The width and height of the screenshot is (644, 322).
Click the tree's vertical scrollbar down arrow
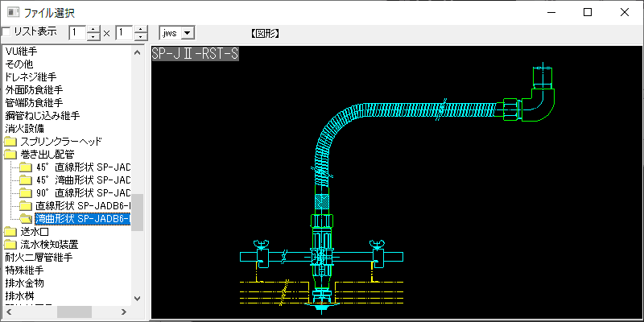(138, 299)
